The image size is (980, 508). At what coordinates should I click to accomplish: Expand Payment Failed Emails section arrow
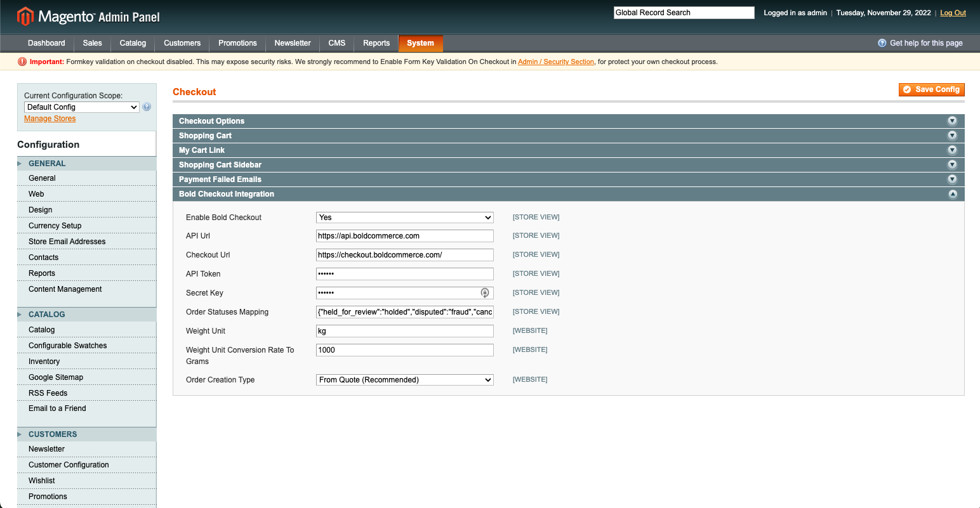[x=952, y=179]
